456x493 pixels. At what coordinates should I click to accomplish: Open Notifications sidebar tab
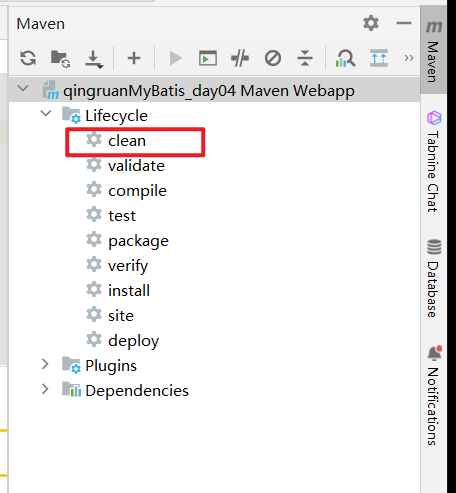pos(433,396)
